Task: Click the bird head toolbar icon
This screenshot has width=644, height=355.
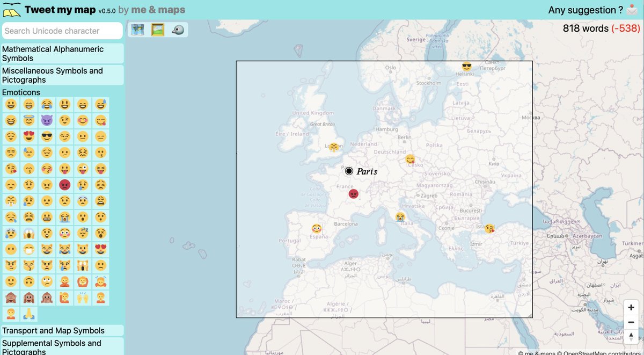Action: [x=178, y=30]
